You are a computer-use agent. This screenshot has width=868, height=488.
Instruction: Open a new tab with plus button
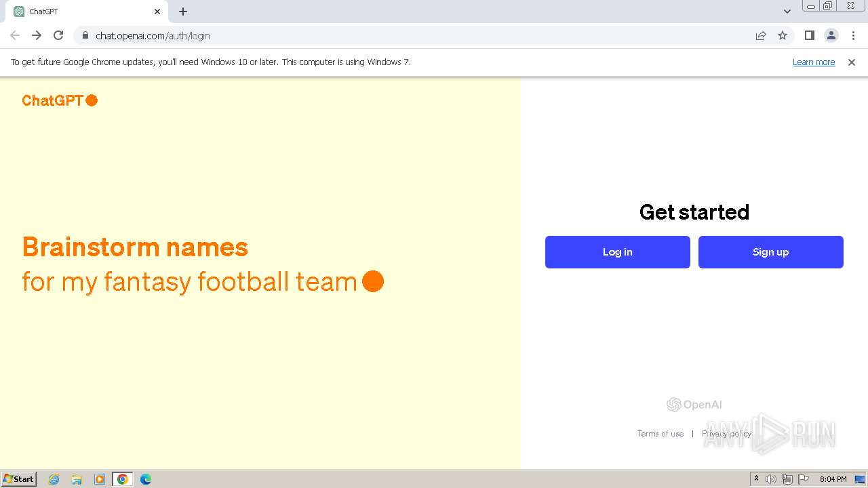[183, 12]
